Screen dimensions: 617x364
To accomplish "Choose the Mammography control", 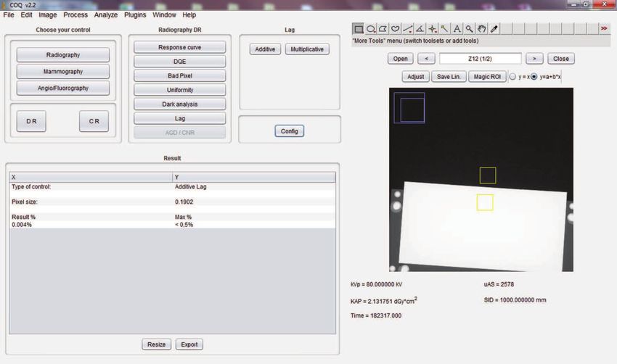I will 63,72.
